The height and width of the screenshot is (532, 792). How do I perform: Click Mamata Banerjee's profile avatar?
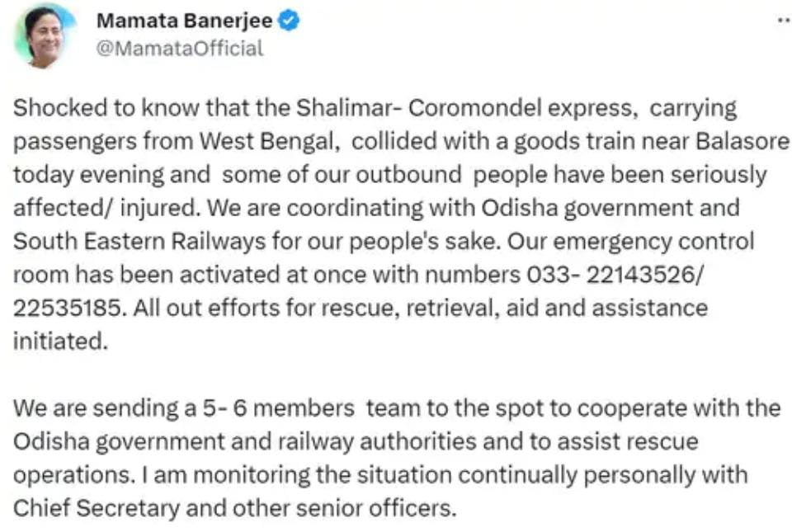point(44,37)
